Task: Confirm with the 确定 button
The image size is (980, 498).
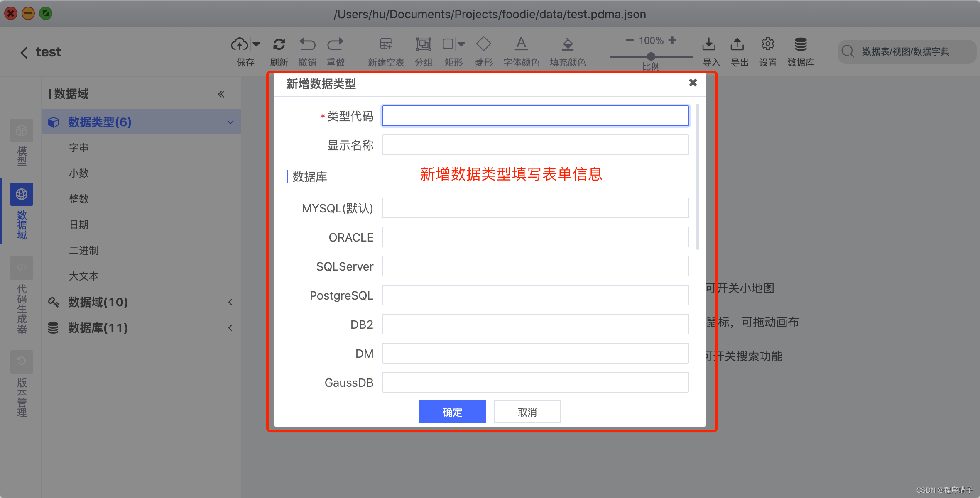Action: coord(452,412)
